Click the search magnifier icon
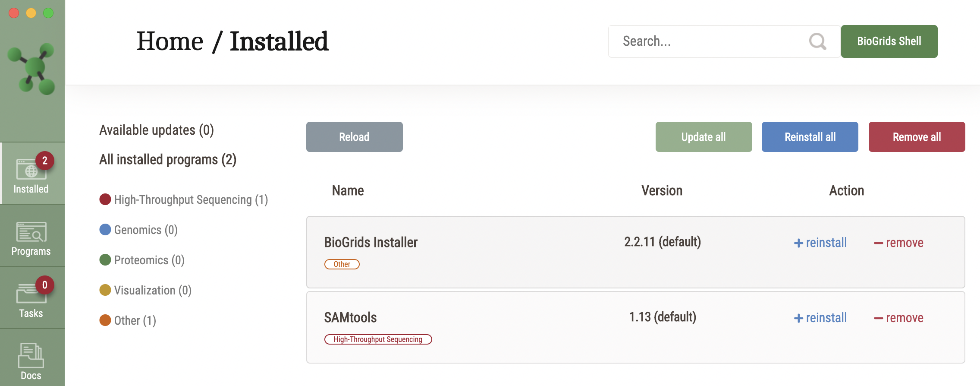The image size is (980, 386). click(x=817, y=41)
